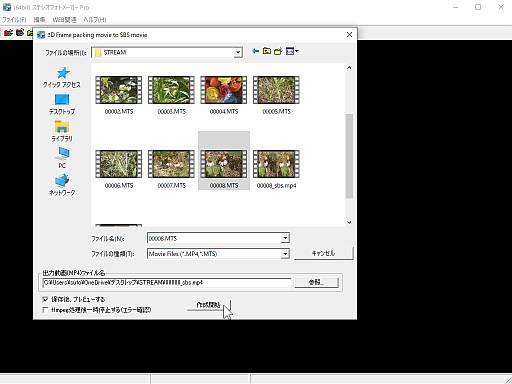Image resolution: width=512 pixels, height=384 pixels.
Task: Toggle the preview after saving checkbox
Action: tap(46, 299)
